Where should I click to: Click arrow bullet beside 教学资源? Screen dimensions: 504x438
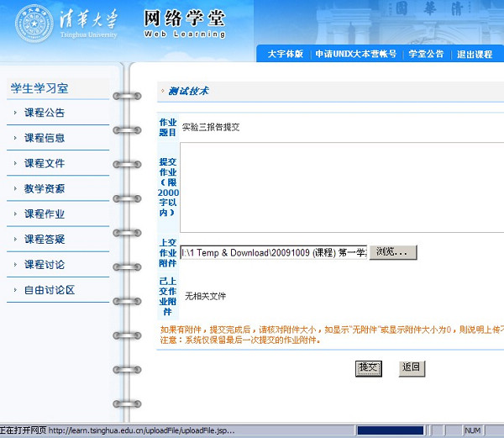15,188
